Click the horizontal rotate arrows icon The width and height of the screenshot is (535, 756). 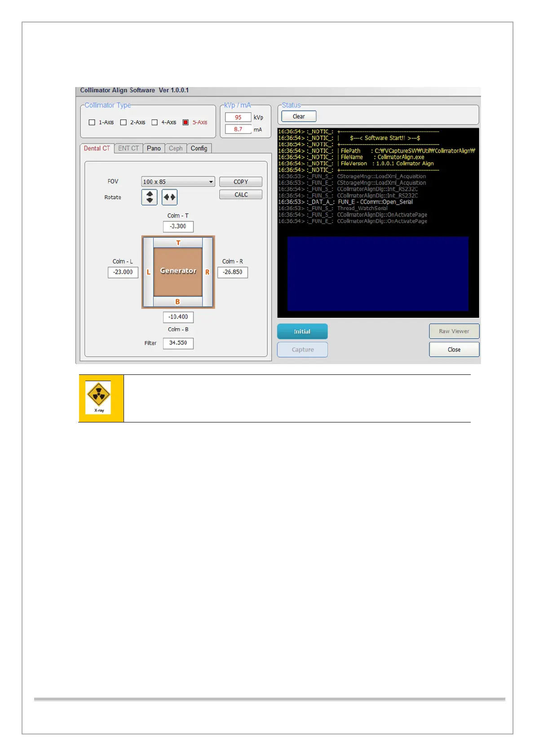point(169,197)
